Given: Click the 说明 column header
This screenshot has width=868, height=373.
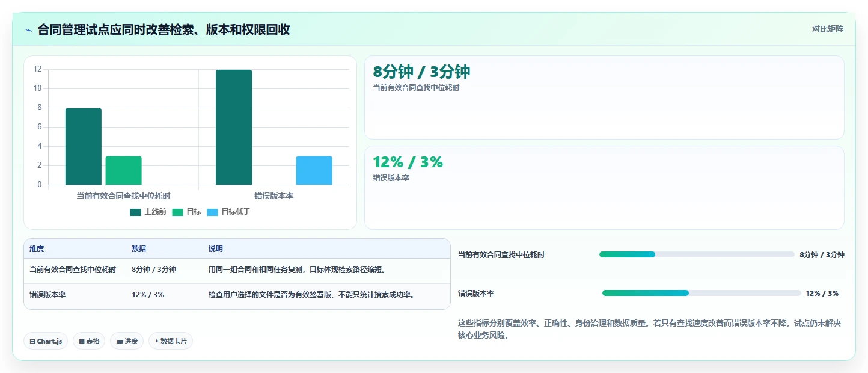Looking at the screenshot, I should pos(216,249).
